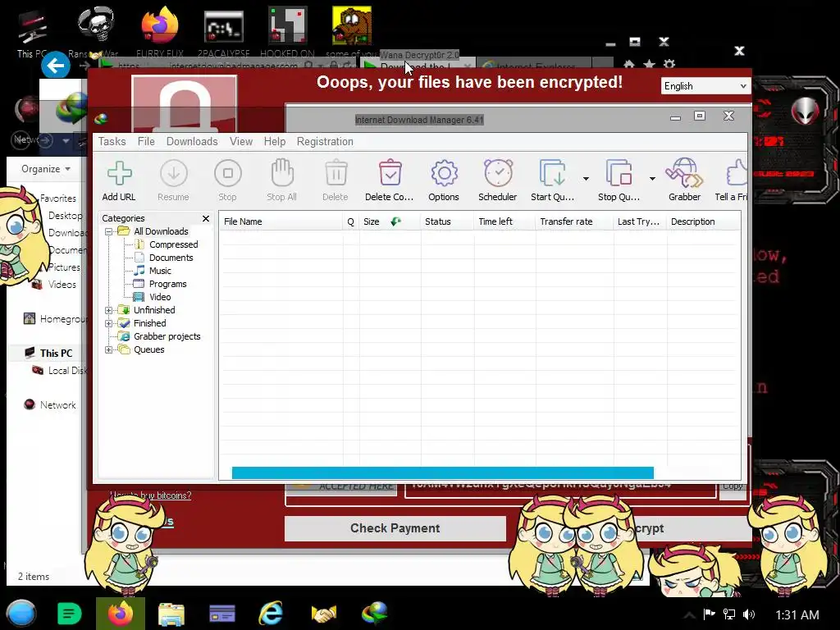Click the Add URL toolbar icon
The image size is (840, 630).
(119, 174)
